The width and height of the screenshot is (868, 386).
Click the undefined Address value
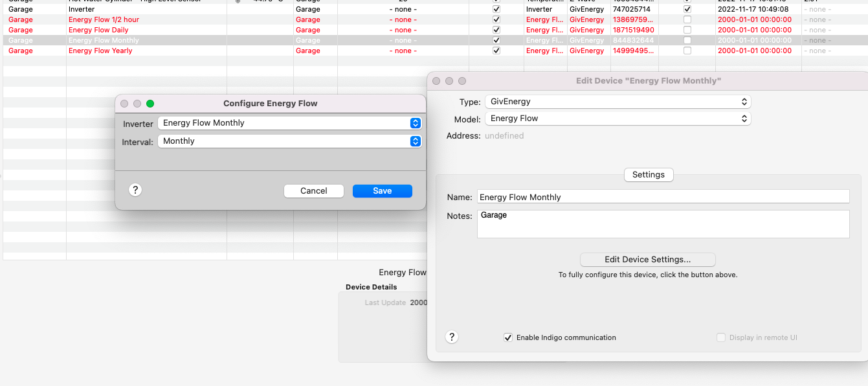coord(504,136)
